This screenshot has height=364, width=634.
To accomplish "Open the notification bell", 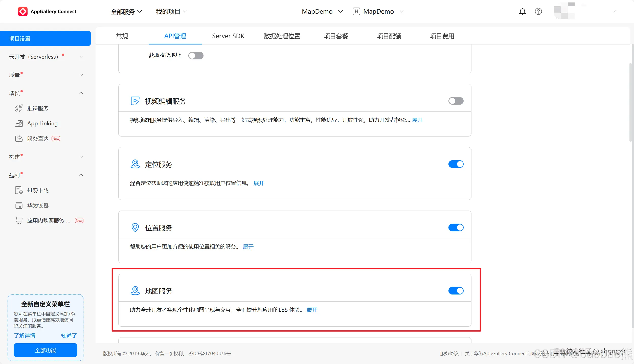I will (x=522, y=11).
